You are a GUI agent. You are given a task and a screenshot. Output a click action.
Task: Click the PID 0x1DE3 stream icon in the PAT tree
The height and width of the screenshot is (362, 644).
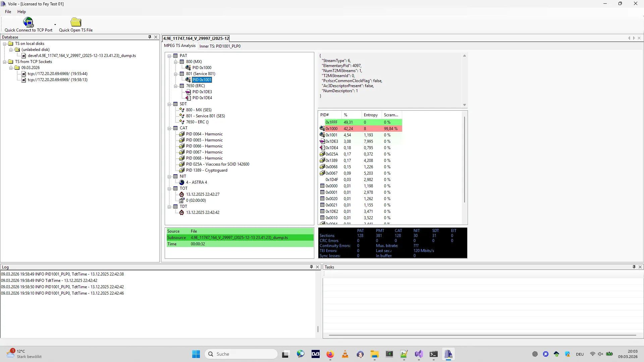tap(188, 92)
